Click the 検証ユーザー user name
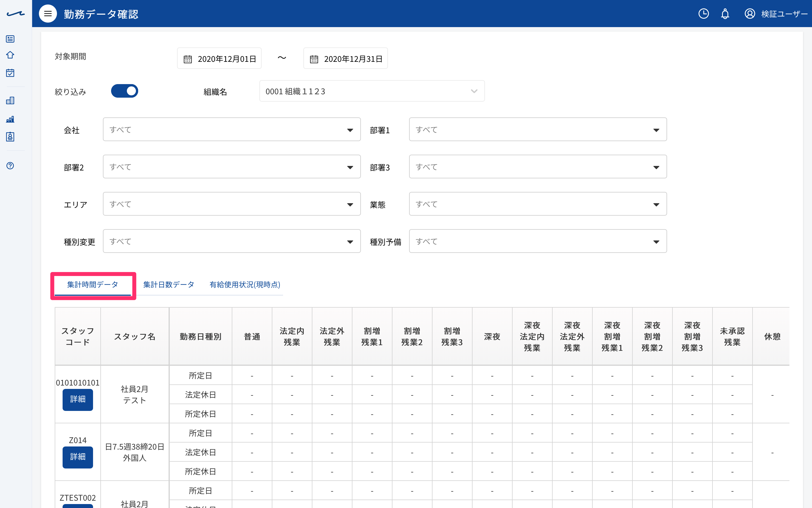812x508 pixels. [784, 14]
